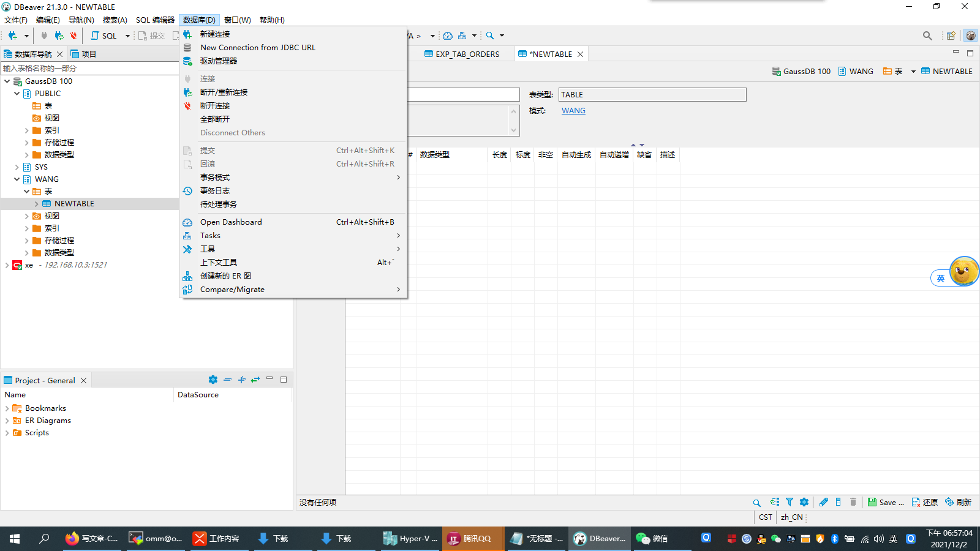The width and height of the screenshot is (980, 551).
Task: Open a new SQL editor from the toolbar
Action: pyautogui.click(x=103, y=36)
